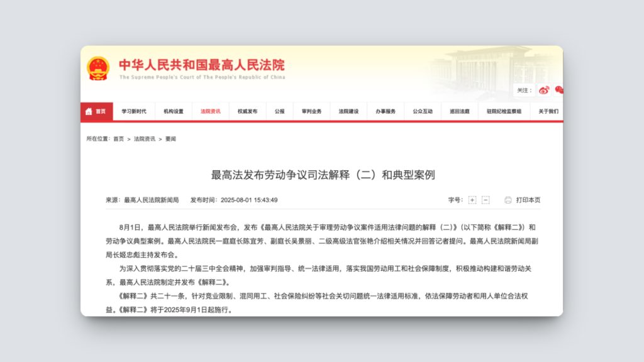Image resolution: width=644 pixels, height=362 pixels.
Task: Navigate to 公众互动
Action: tap(423, 111)
